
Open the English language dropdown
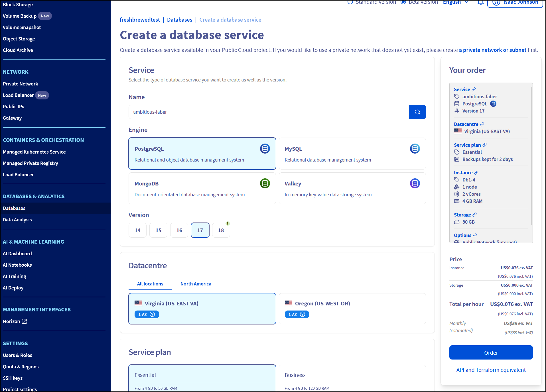click(x=455, y=3)
